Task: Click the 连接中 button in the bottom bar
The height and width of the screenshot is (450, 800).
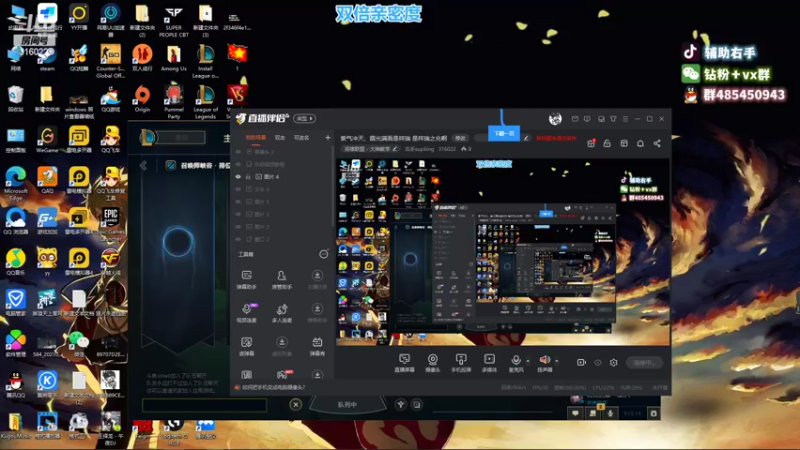Action: click(x=644, y=363)
